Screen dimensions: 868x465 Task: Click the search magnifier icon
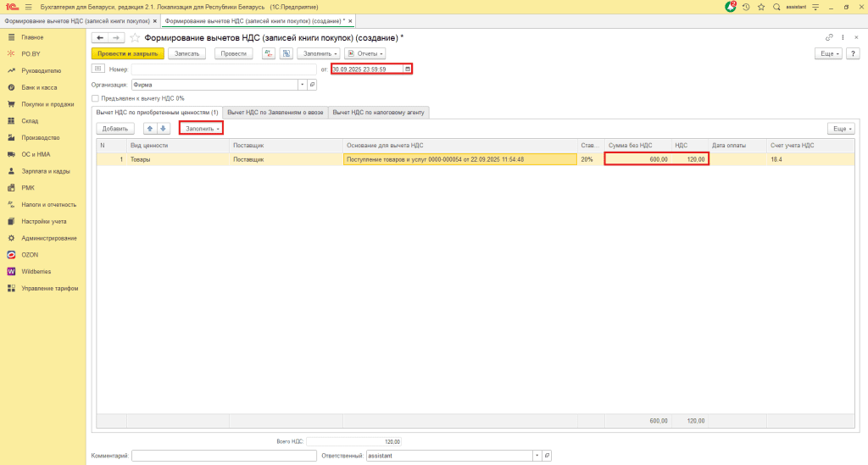pyautogui.click(x=776, y=7)
